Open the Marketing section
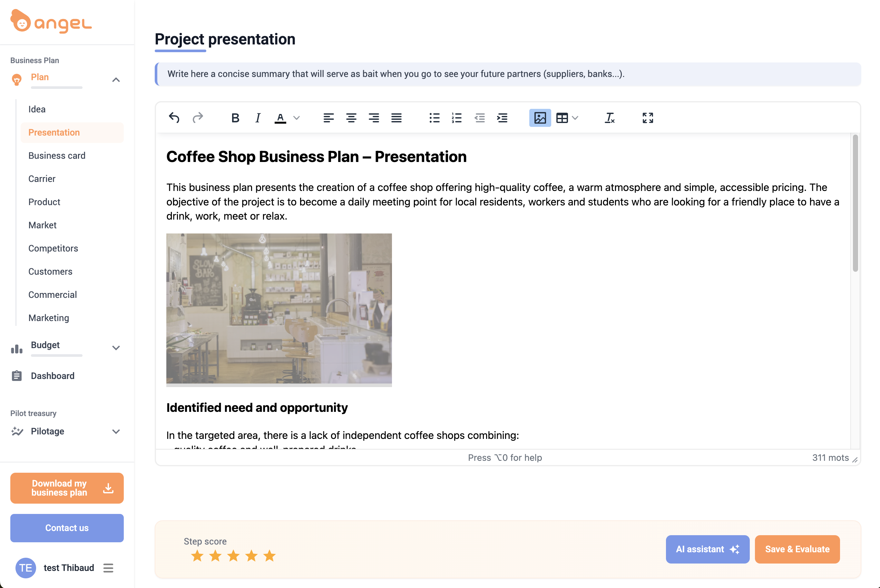 pyautogui.click(x=49, y=318)
